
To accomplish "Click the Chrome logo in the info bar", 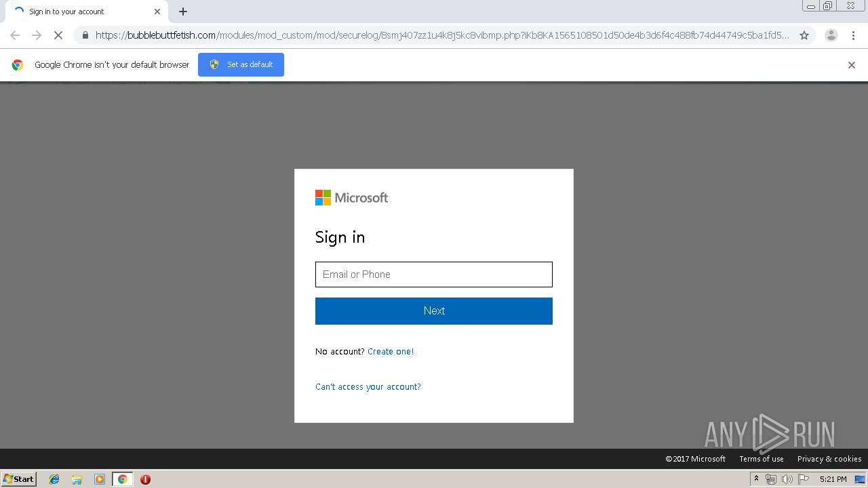I will 18,65.
